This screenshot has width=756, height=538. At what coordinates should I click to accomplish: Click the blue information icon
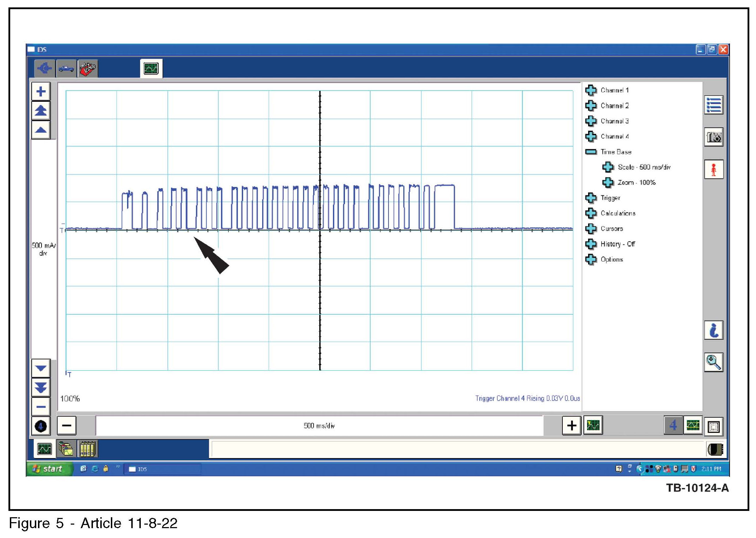pyautogui.click(x=713, y=330)
